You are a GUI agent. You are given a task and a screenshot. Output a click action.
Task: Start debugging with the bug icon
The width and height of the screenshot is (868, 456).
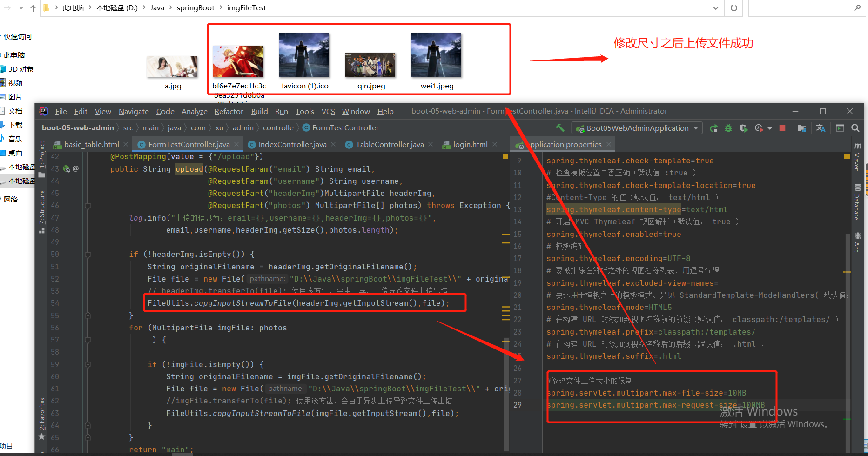[x=728, y=128]
